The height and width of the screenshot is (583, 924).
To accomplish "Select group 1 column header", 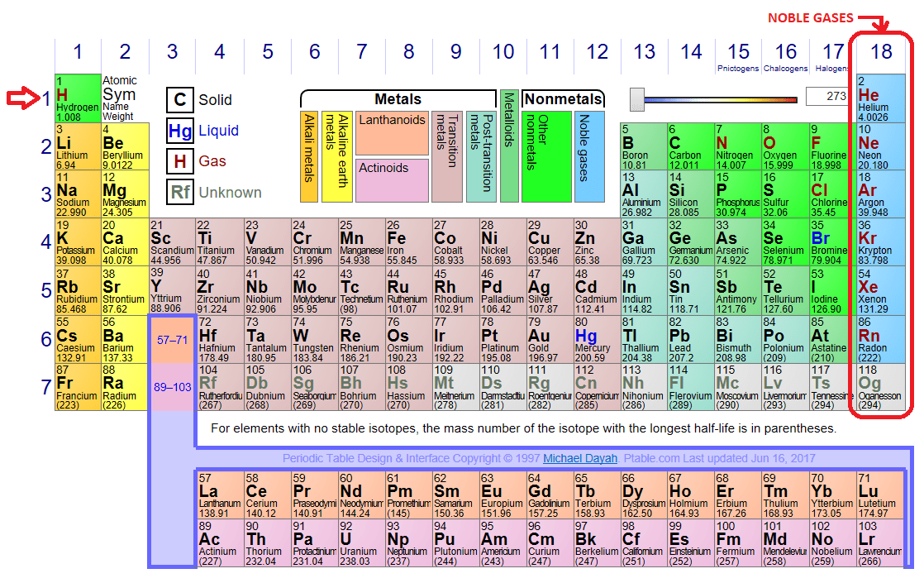I will [78, 52].
